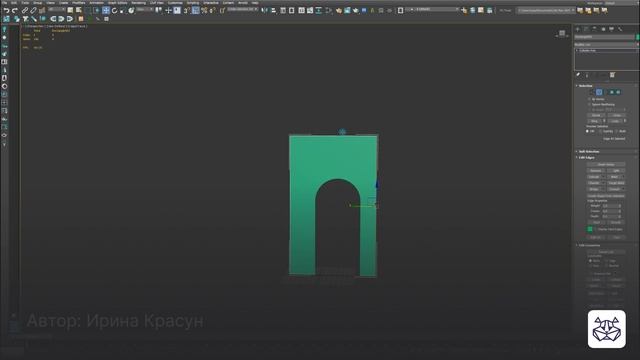This screenshot has height=360, width=640.
Task: Choose Edge constraint radio button
Action: pyautogui.click(x=607, y=260)
